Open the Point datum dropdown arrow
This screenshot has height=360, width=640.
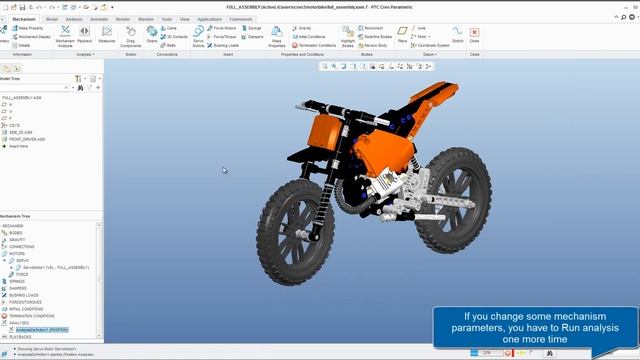pyautogui.click(x=429, y=37)
